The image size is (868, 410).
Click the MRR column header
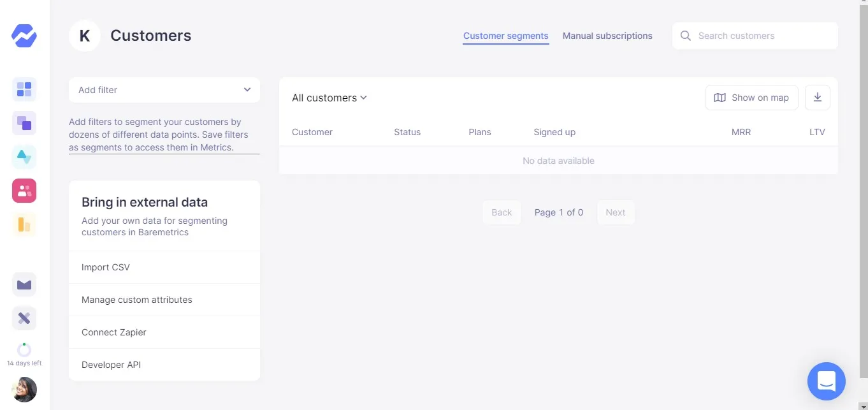pyautogui.click(x=741, y=132)
